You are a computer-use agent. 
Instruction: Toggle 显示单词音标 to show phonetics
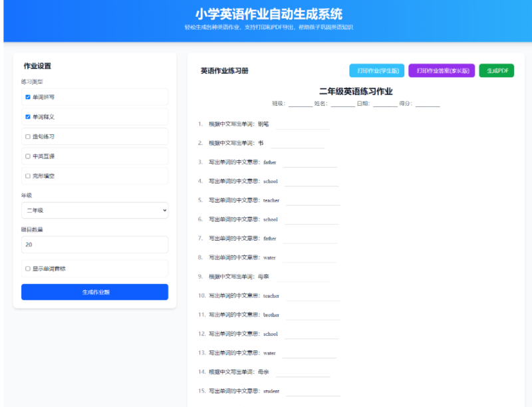(27, 267)
